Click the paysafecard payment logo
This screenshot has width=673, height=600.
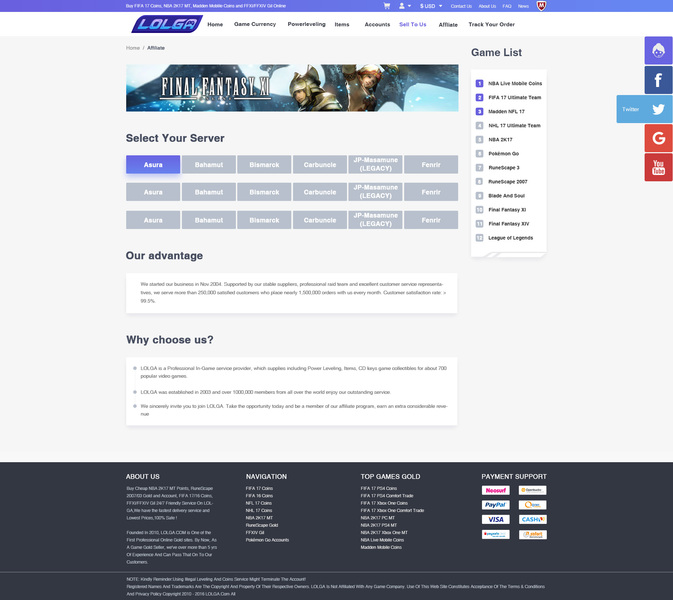(x=495, y=534)
